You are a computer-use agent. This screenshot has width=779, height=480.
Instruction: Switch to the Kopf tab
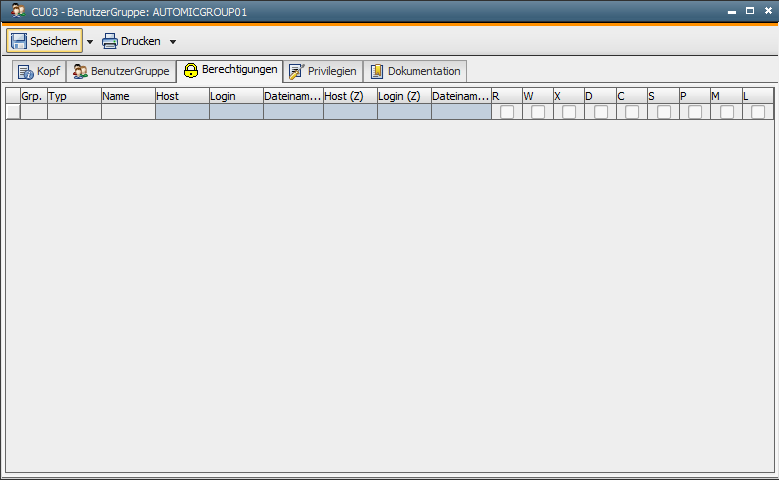click(x=39, y=71)
